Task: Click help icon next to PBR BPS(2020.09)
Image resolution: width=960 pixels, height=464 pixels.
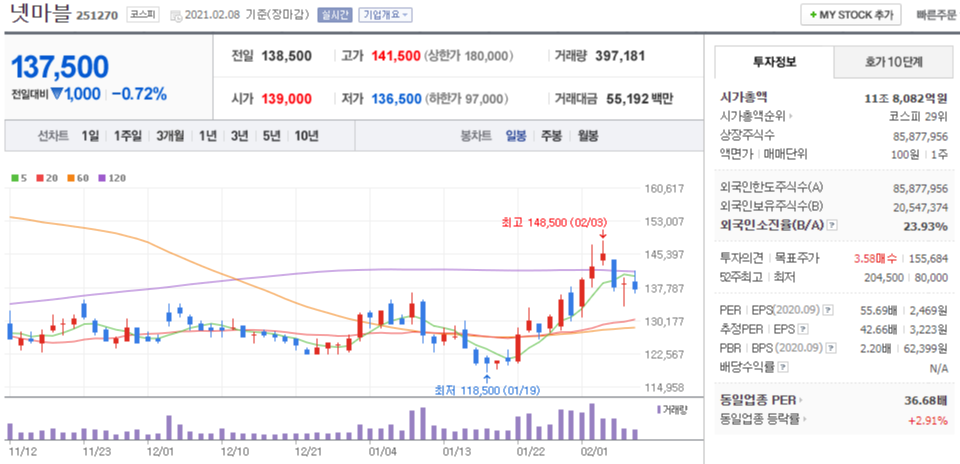Action: (x=830, y=348)
